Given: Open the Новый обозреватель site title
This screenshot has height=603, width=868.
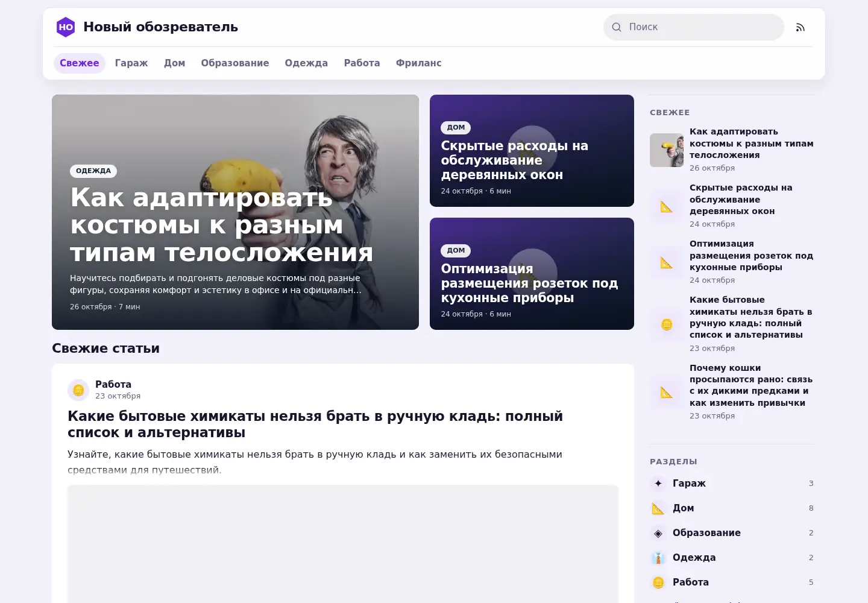Looking at the screenshot, I should click(161, 27).
